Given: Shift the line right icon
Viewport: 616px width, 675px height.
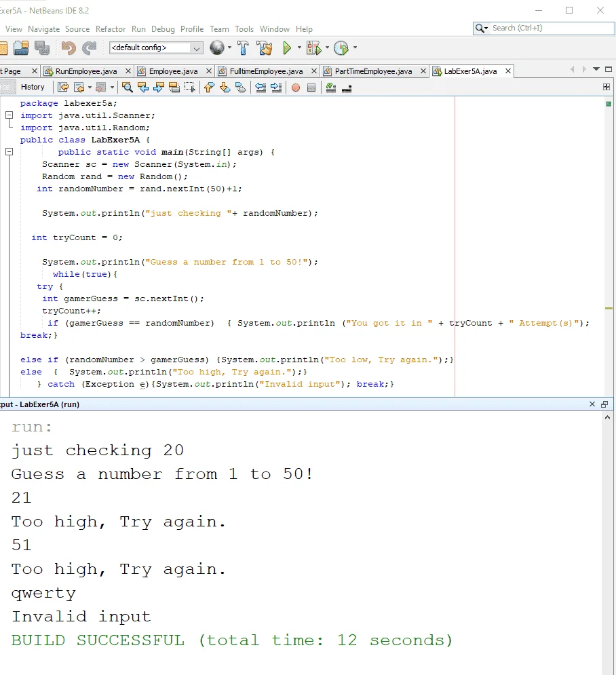Looking at the screenshot, I should (276, 88).
